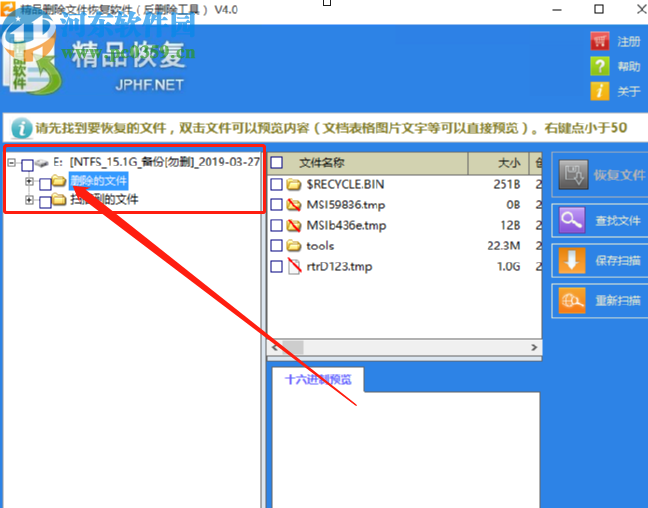Check the select-all box in the file list header
This screenshot has width=648, height=508.
(x=276, y=163)
